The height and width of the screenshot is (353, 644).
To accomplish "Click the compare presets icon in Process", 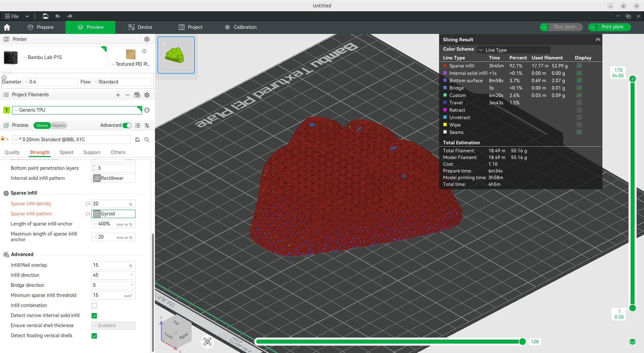I will (147, 125).
